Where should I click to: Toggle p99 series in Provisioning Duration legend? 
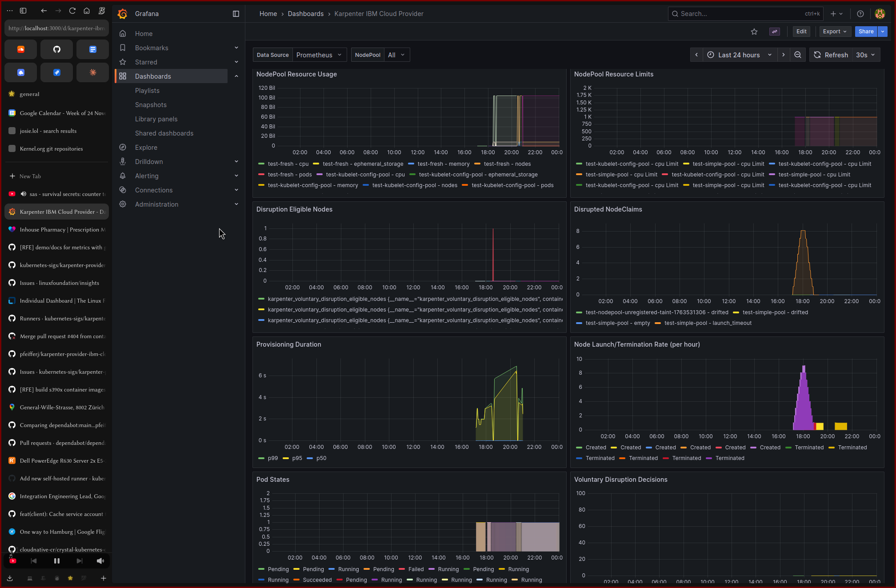272,458
